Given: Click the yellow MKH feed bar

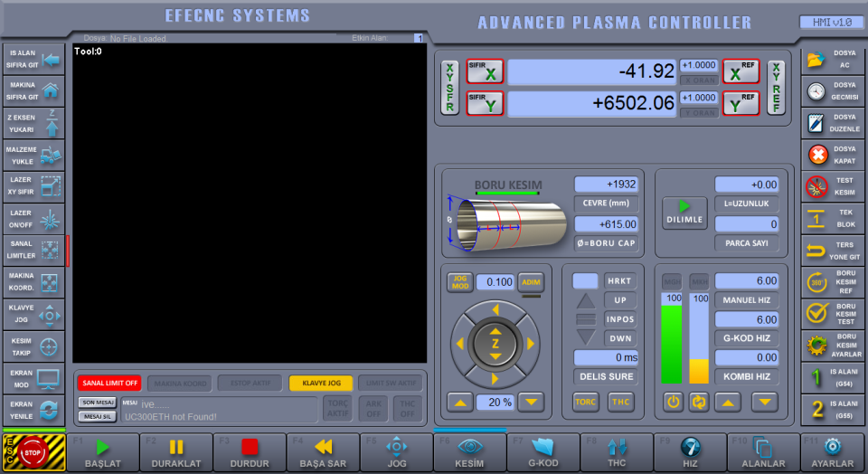Looking at the screenshot, I should tap(699, 337).
